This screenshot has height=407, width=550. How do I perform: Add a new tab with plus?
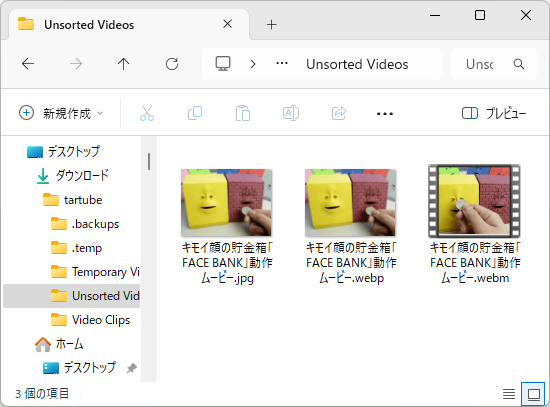coord(271,25)
